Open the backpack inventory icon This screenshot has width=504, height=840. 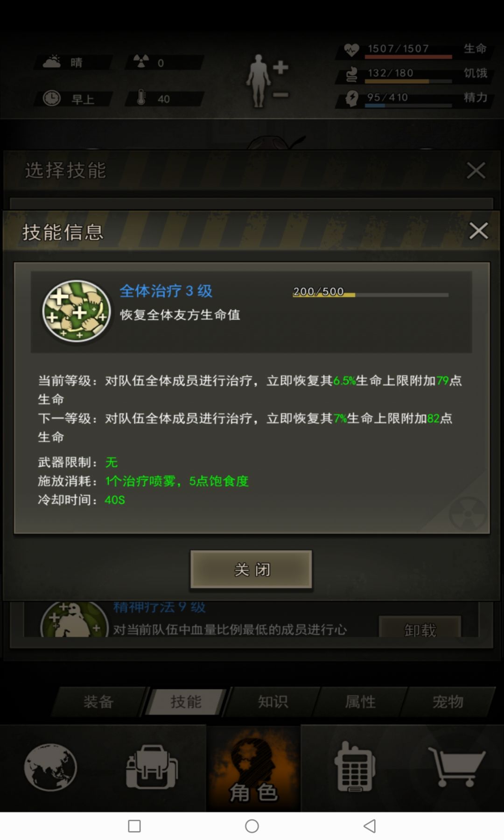click(152, 767)
